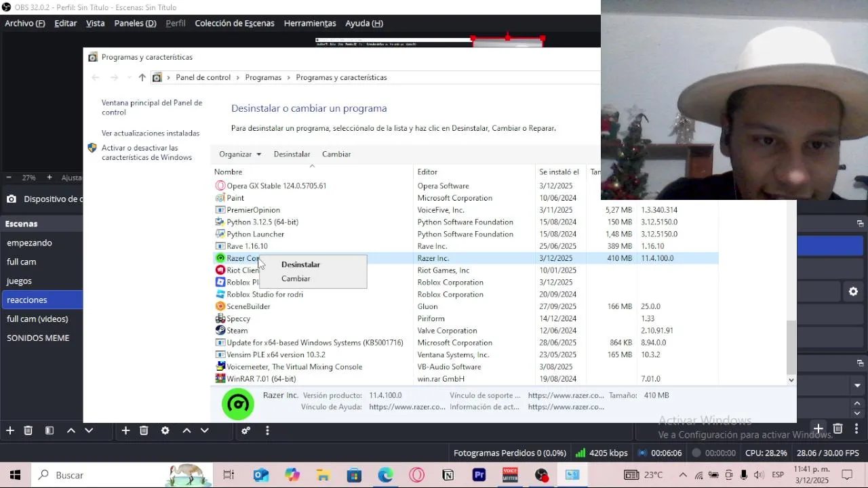Screen dimensions: 868x488
Task: Open Microsoft Edge from taskbar
Action: point(385,475)
